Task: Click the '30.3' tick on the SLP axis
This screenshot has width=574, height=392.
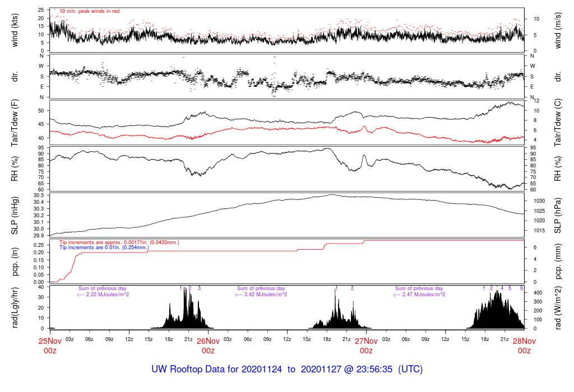Action: tap(39, 209)
